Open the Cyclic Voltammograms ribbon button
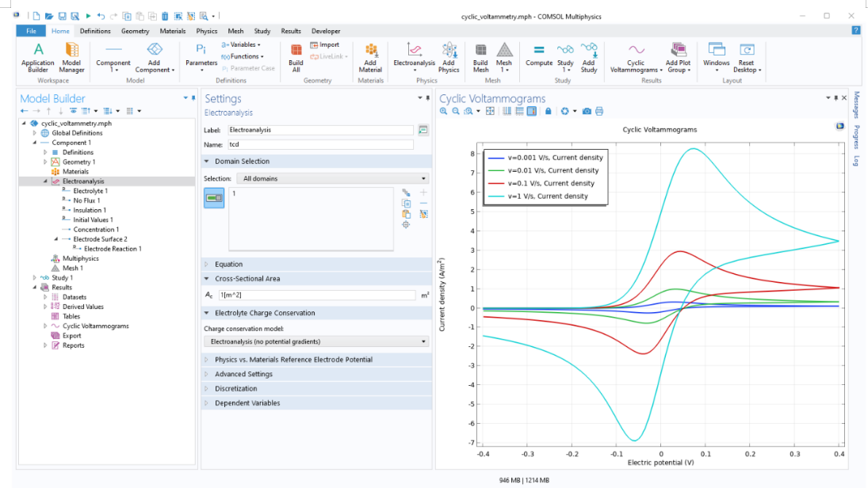Image resolution: width=868 pixels, height=488 pixels. [636, 58]
